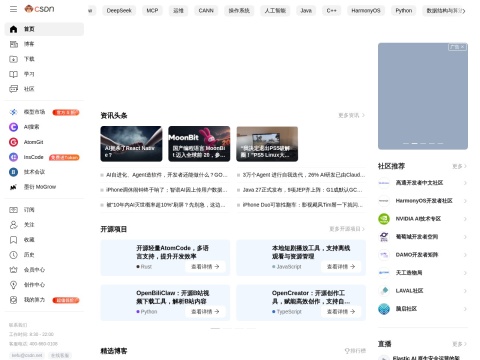Open chevron on HarmonyOS开发者社区 row
480x360 pixels.
click(x=465, y=201)
